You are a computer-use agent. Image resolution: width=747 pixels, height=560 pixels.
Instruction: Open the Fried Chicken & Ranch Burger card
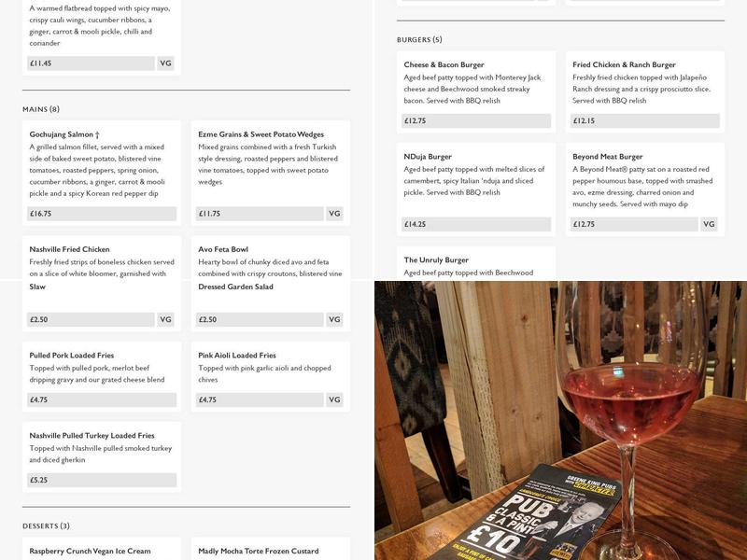[645, 91]
